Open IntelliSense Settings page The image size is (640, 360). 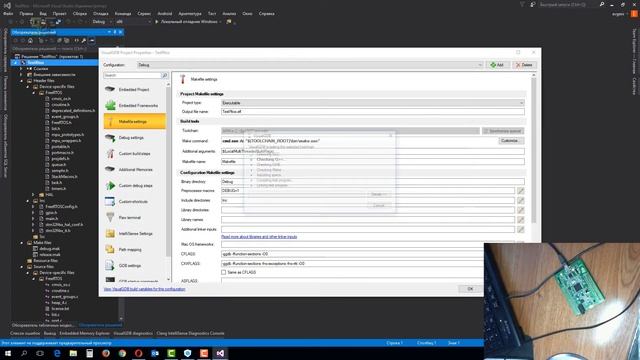(135, 233)
